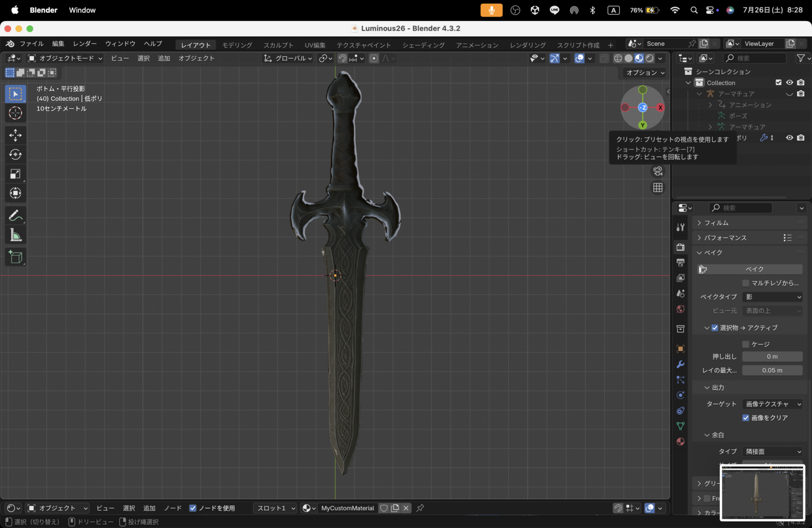
Task: Switch to the モデリング workspace tab
Action: click(237, 45)
